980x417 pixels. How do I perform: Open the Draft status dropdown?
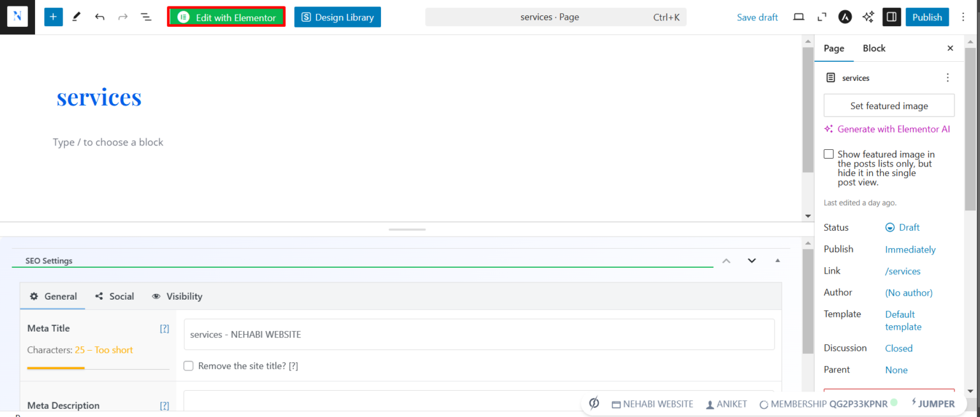(x=903, y=228)
